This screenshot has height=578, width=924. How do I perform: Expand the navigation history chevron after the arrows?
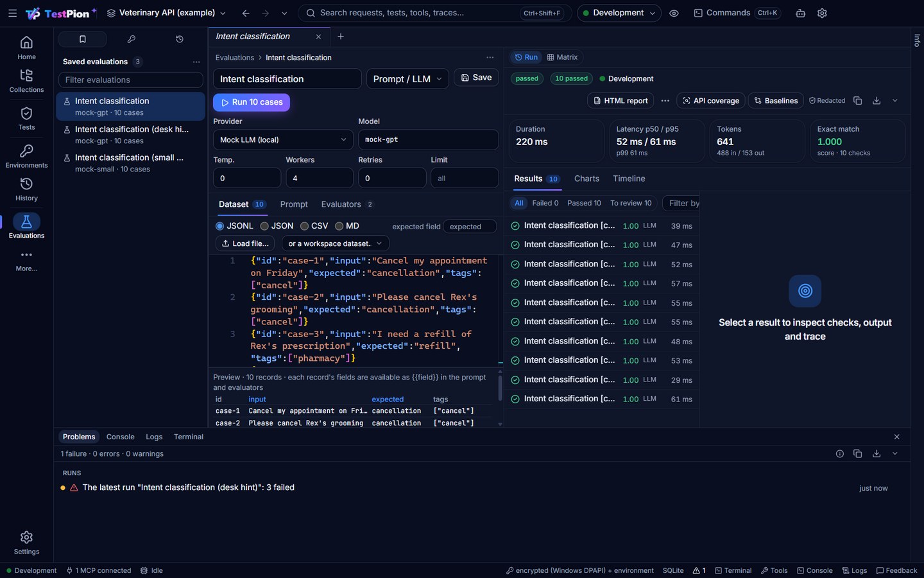click(284, 13)
